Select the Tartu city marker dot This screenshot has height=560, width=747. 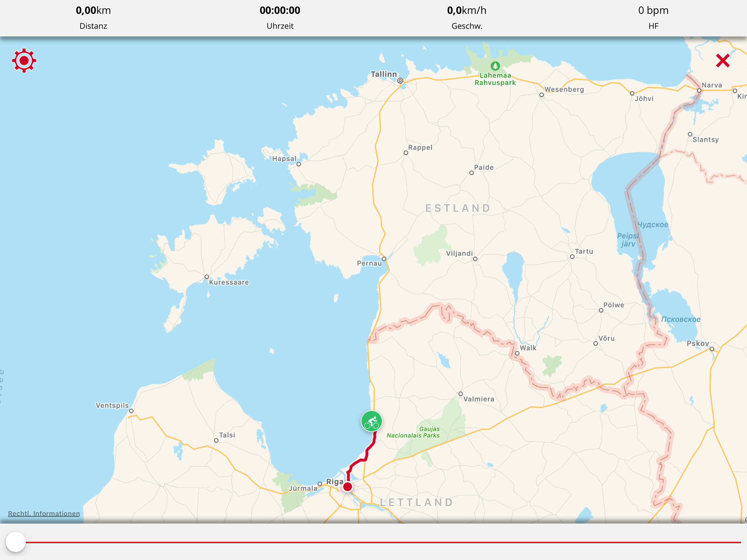[572, 257]
